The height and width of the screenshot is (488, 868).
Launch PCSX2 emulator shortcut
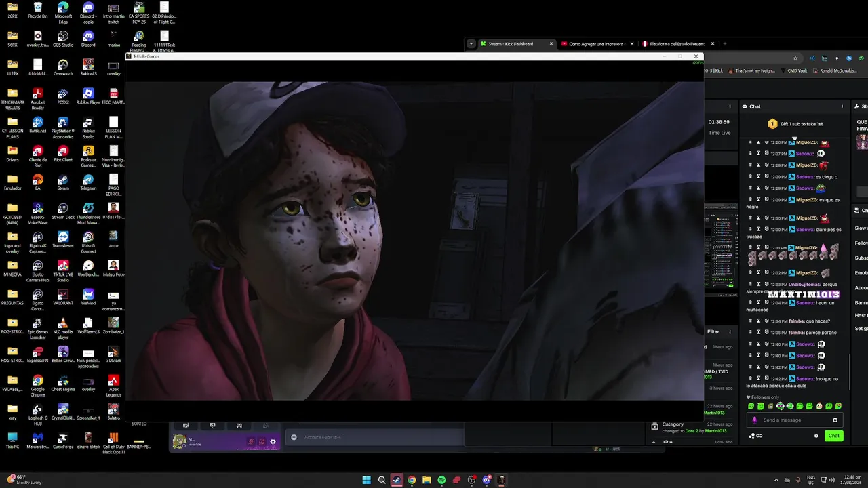click(63, 96)
